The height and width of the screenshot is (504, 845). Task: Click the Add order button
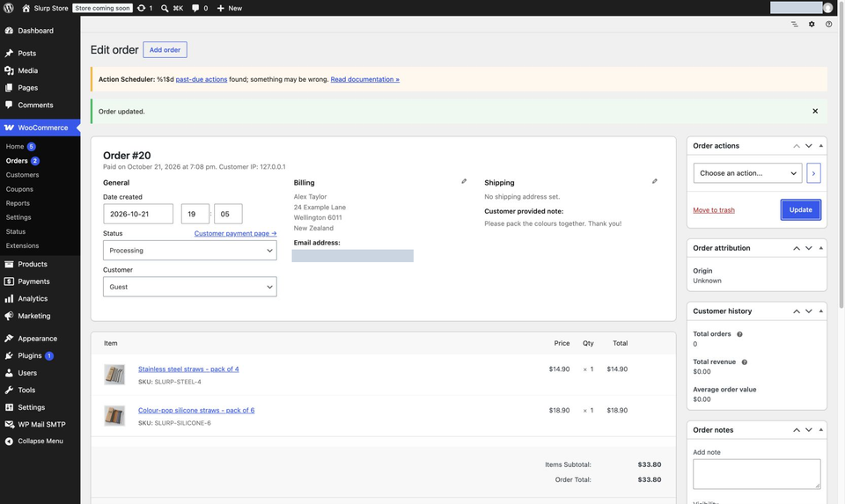point(165,49)
